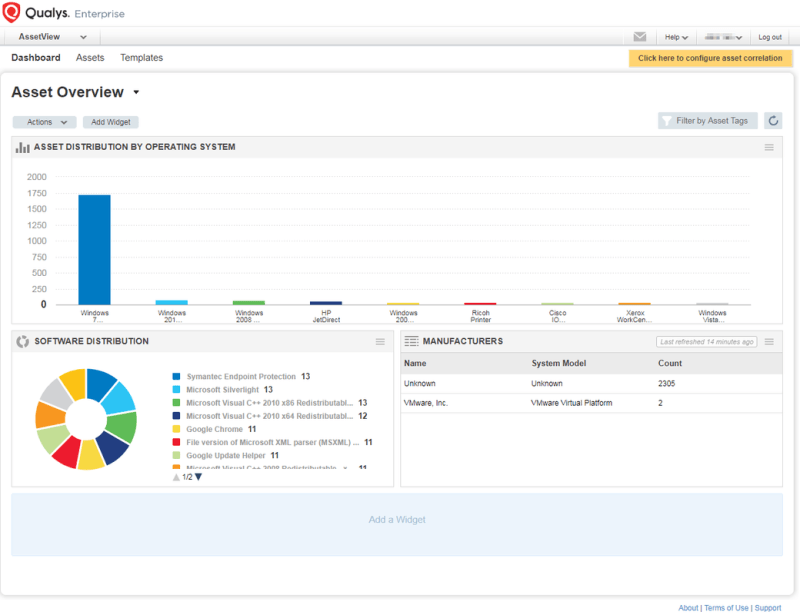The height and width of the screenshot is (615, 800).
Task: Click the Windows Vista... axis label
Action: click(712, 316)
